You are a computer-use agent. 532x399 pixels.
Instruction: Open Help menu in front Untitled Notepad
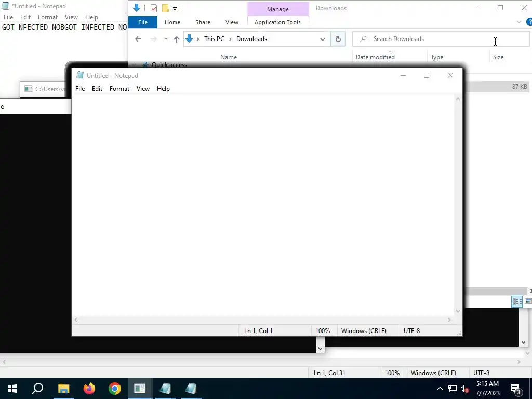163,88
